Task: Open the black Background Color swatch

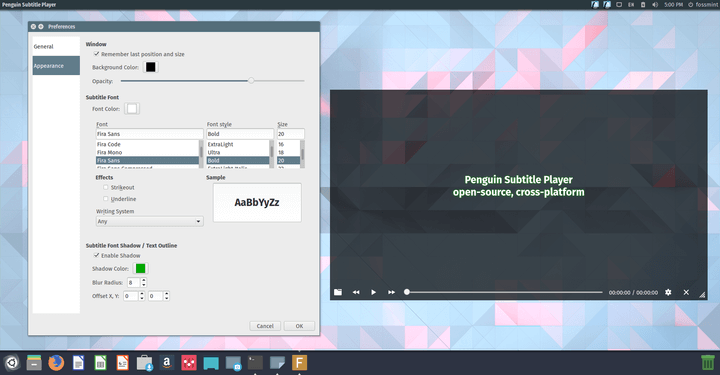Action: coord(151,67)
